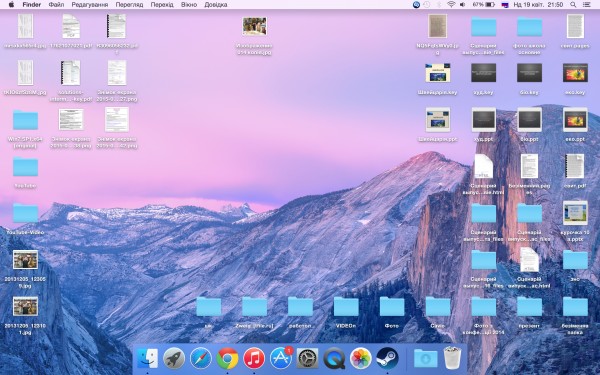This screenshot has height=375, width=600.
Task: Open Safari from the Dock
Action: (201, 359)
